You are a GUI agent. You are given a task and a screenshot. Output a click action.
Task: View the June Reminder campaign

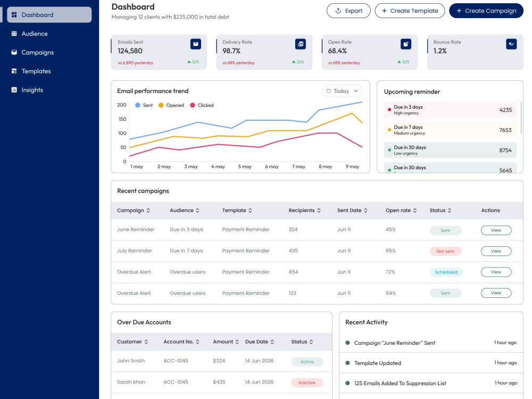(496, 230)
